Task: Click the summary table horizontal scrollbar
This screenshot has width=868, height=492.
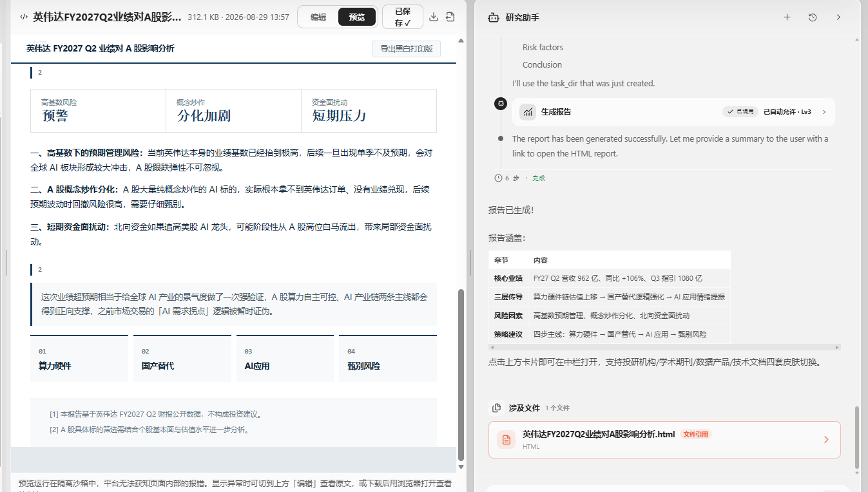Action: pyautogui.click(x=664, y=347)
